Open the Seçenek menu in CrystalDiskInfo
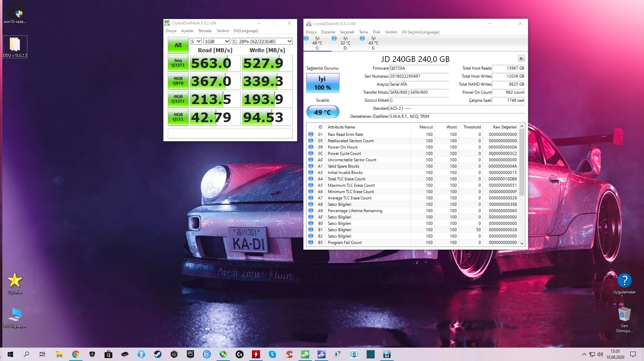The width and height of the screenshot is (644, 361). pos(347,32)
